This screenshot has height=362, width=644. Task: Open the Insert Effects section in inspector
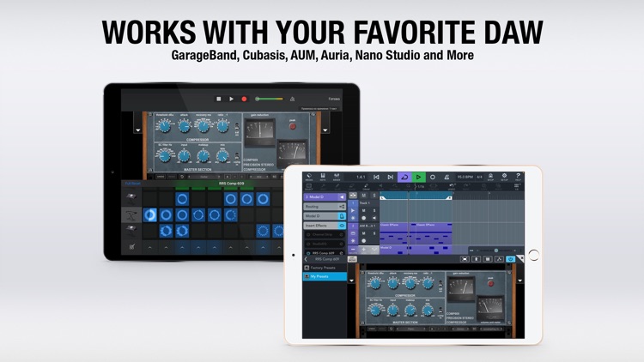pos(325,226)
